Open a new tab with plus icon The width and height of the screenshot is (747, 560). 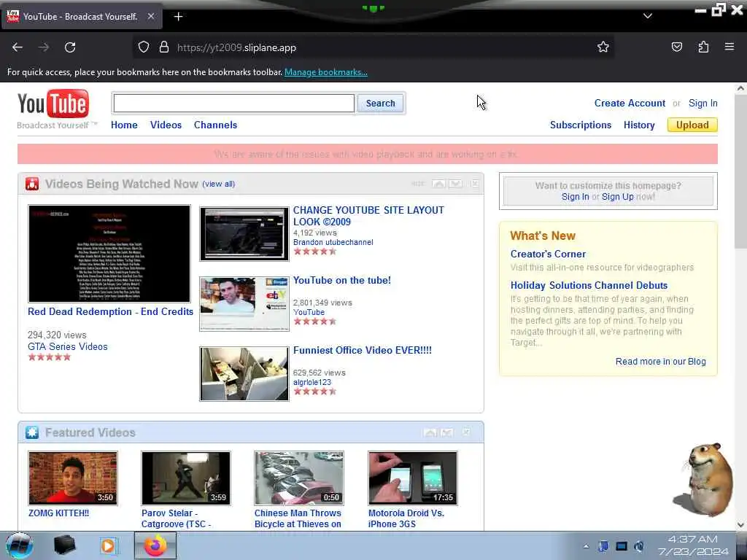click(178, 17)
